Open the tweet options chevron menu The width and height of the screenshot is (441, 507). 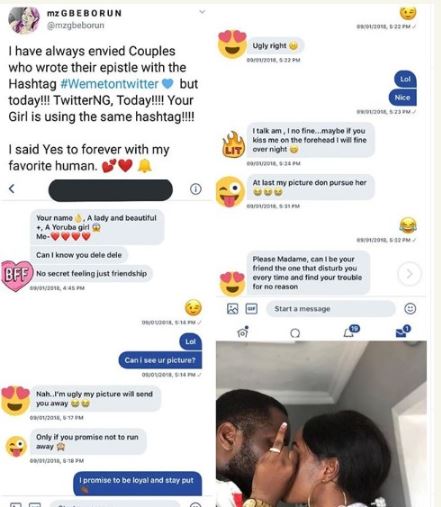[202, 12]
